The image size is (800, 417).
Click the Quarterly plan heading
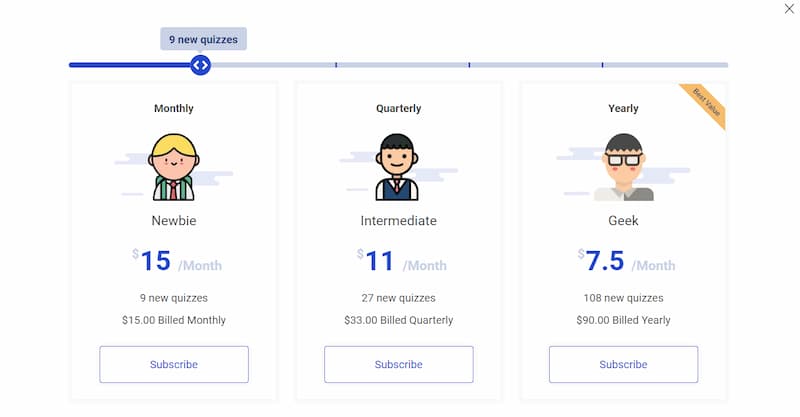[x=398, y=108]
